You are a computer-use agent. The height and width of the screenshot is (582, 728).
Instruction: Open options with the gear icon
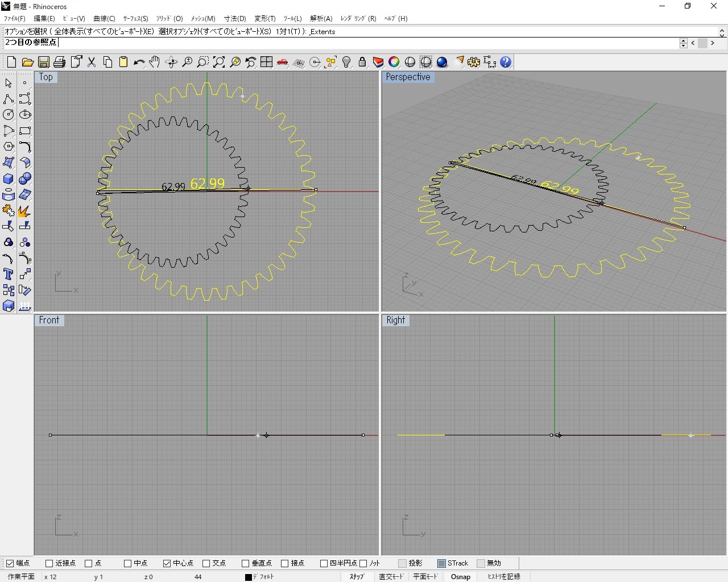pyautogui.click(x=474, y=62)
